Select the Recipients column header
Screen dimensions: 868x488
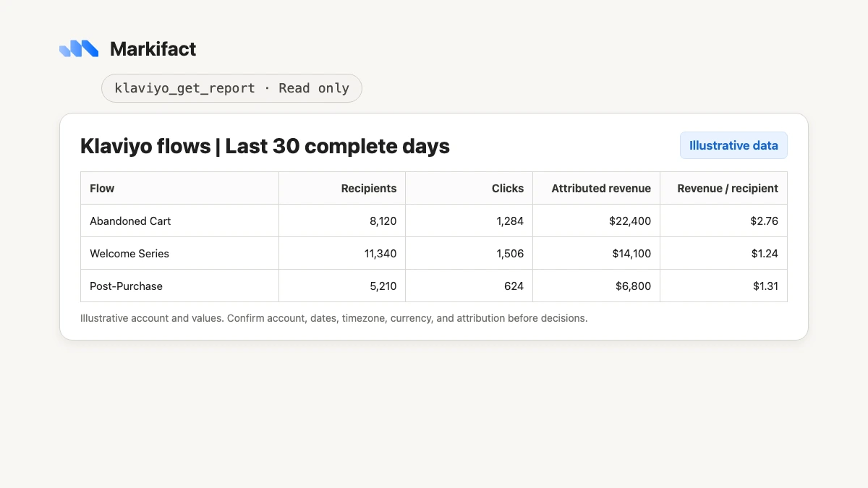pyautogui.click(x=342, y=188)
